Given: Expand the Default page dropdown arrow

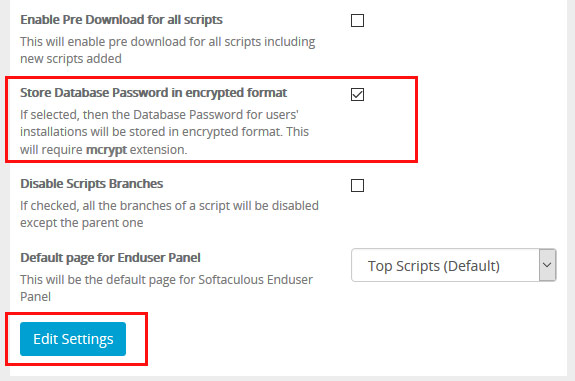Looking at the screenshot, I should tap(547, 265).
